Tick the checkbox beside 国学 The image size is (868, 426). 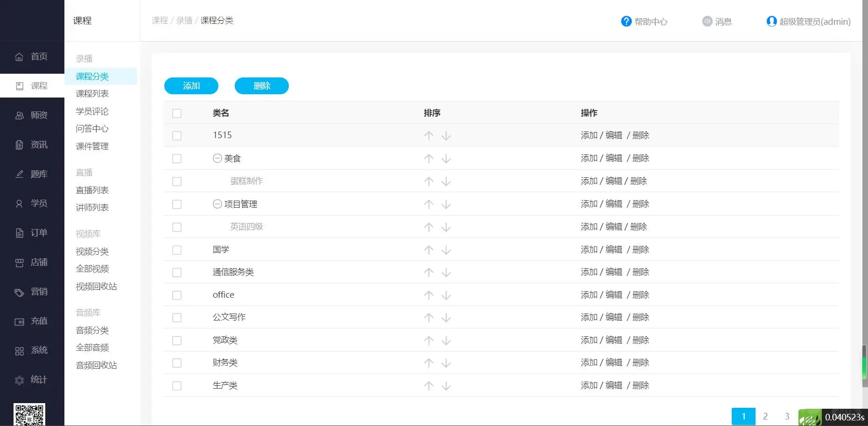(x=177, y=250)
